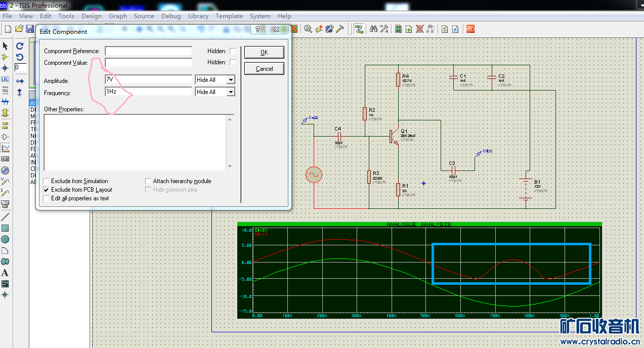The height and width of the screenshot is (348, 644).
Task: Open the Amplitude Hide All dropdown
Action: pyautogui.click(x=231, y=80)
